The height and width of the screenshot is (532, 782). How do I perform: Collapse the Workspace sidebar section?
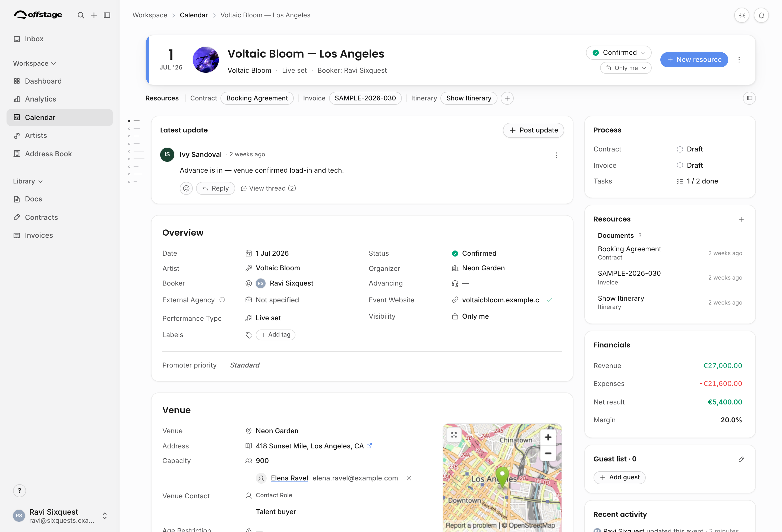pos(34,63)
